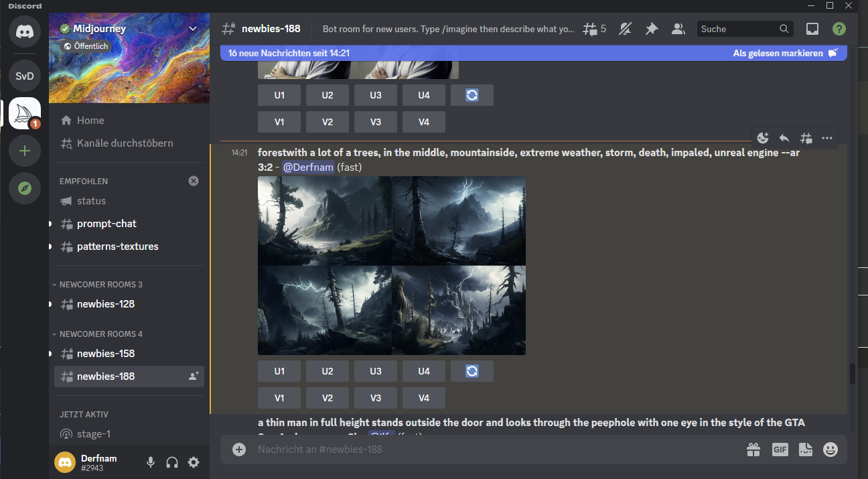Open the prompt-chat channel
This screenshot has width=868, height=479.
(x=129, y=224)
